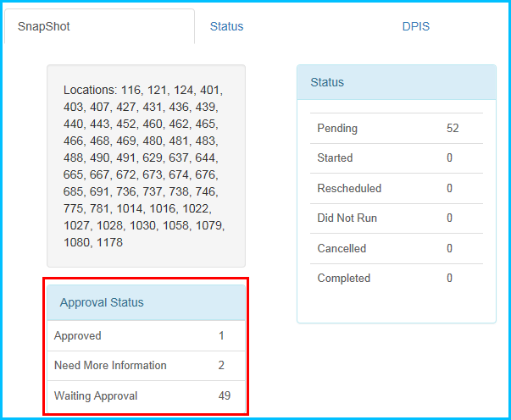Image resolution: width=511 pixels, height=420 pixels.
Task: Select the Waiting Approval row label
Action: (x=96, y=395)
